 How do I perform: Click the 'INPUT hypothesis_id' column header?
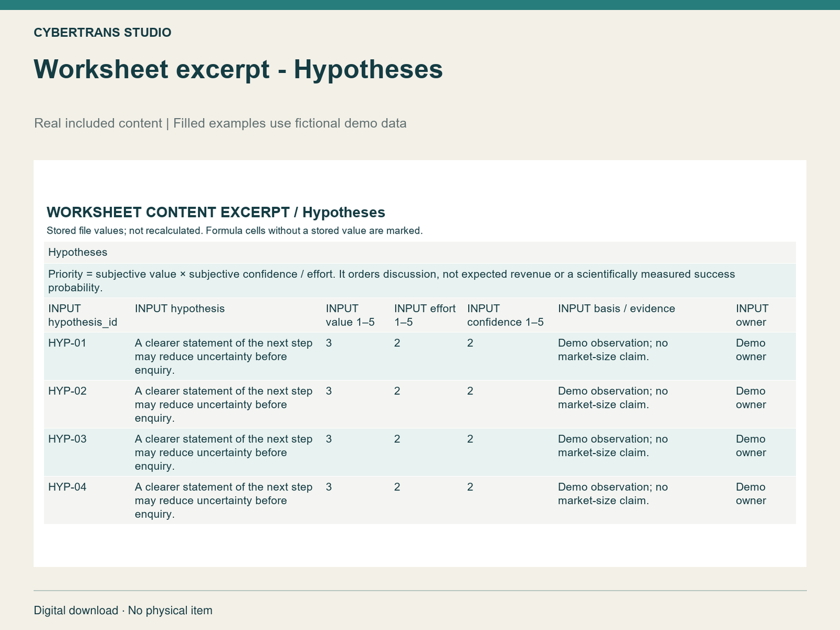tap(83, 315)
